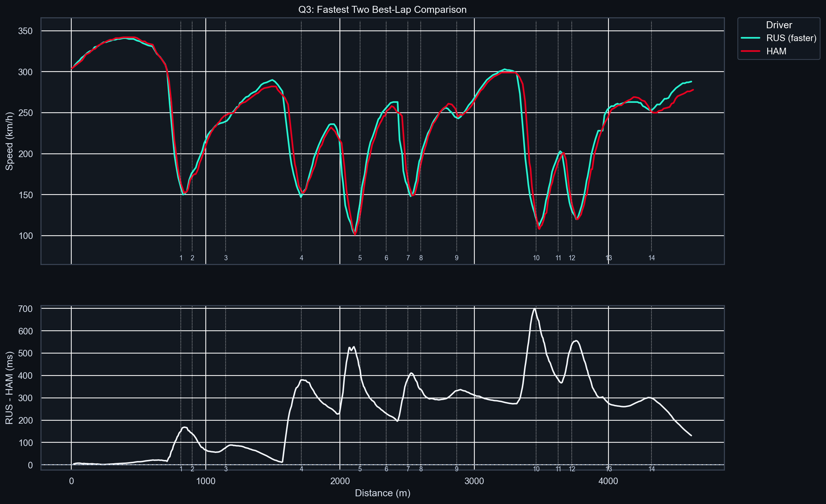The height and width of the screenshot is (504, 826).
Task: Click the 350 tick on speed axis
Action: (25, 31)
